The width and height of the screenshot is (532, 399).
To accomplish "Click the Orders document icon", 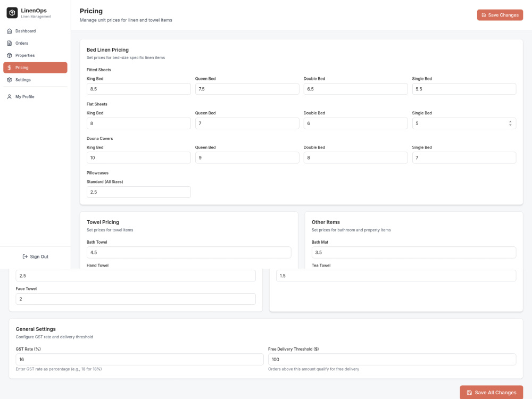I will (x=10, y=43).
